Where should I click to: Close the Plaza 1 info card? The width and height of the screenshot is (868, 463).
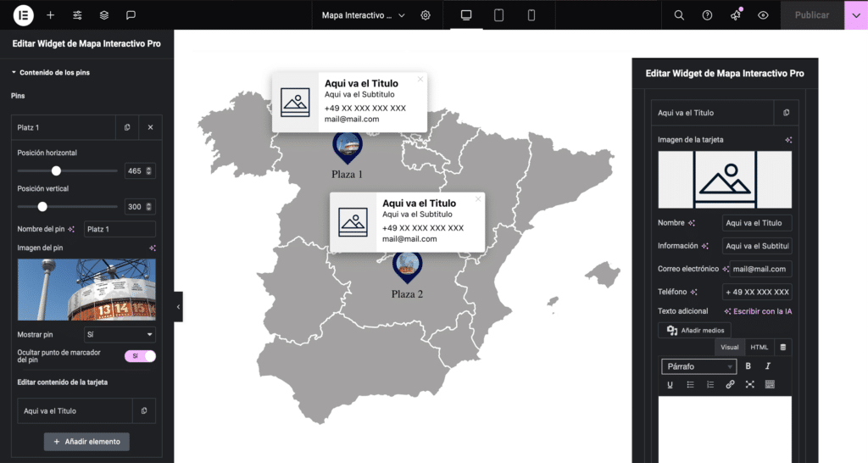tap(420, 79)
